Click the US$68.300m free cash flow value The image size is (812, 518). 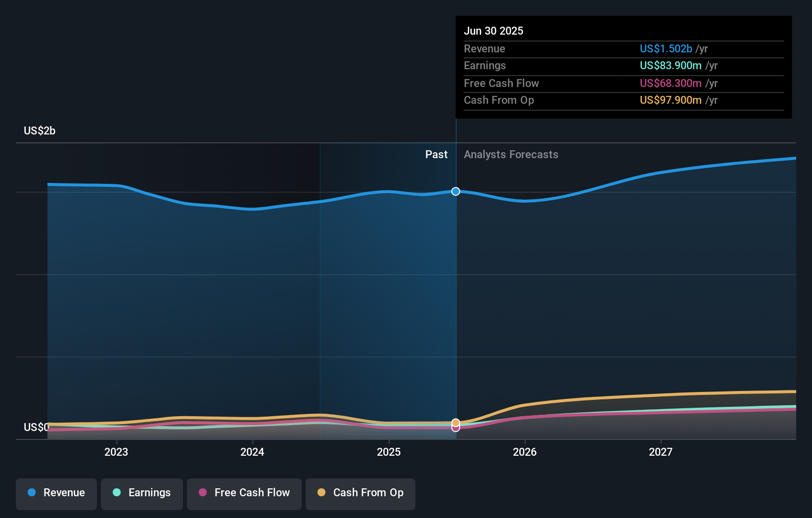(x=671, y=83)
